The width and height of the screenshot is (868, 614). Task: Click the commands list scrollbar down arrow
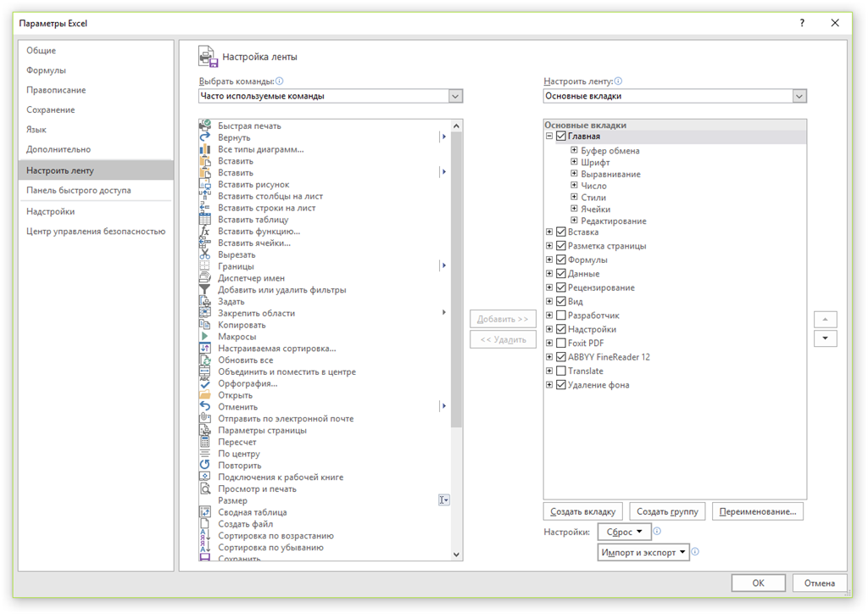(456, 554)
